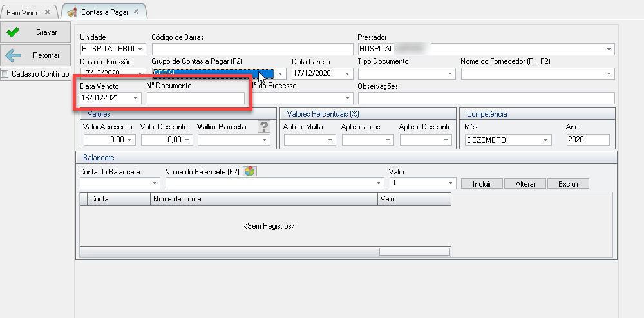The height and width of the screenshot is (318, 644).
Task: Open the Tipo Documento dropdown
Action: (451, 73)
